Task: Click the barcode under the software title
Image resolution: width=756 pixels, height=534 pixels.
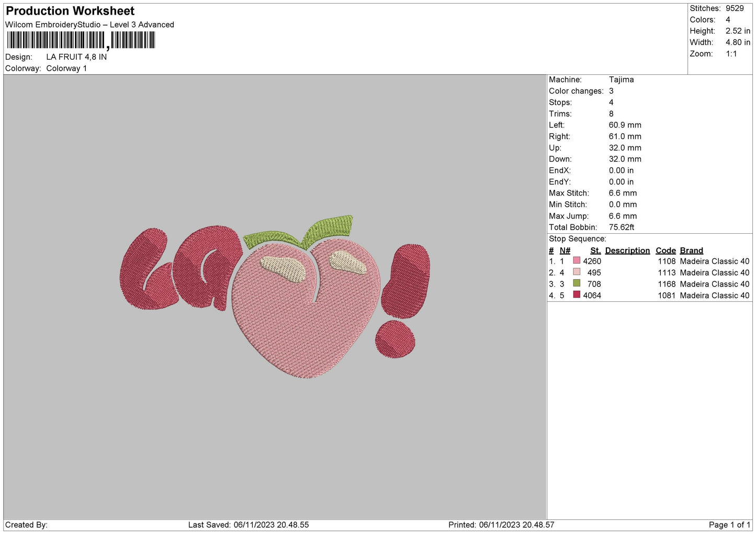Action: [81, 40]
